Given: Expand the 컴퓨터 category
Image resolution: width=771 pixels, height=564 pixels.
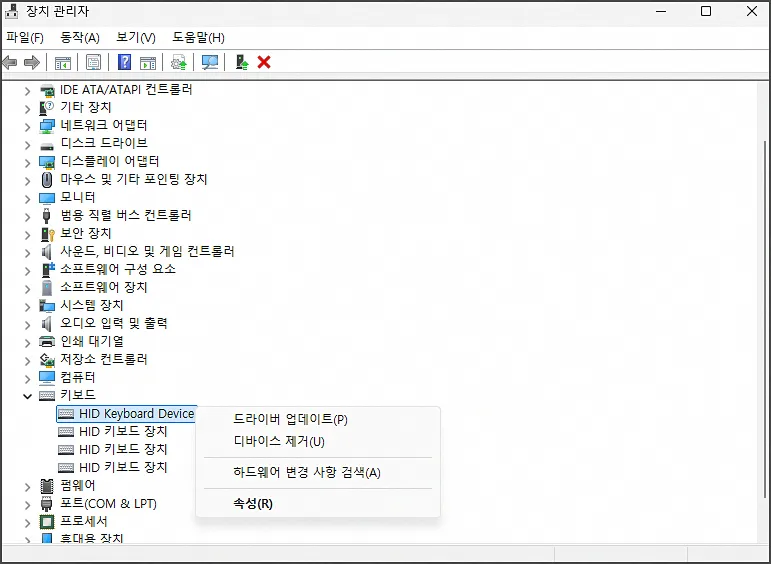Looking at the screenshot, I should point(28,379).
